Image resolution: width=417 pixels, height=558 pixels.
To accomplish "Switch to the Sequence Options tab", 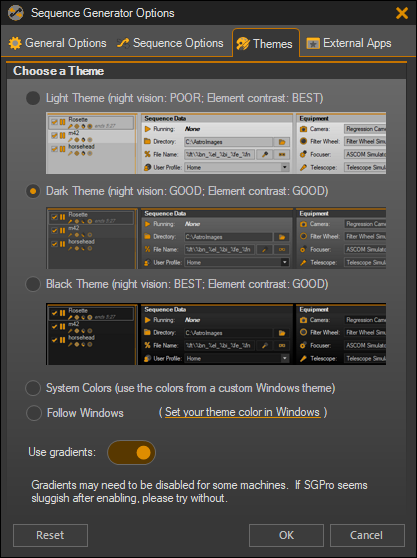I will [x=170, y=43].
